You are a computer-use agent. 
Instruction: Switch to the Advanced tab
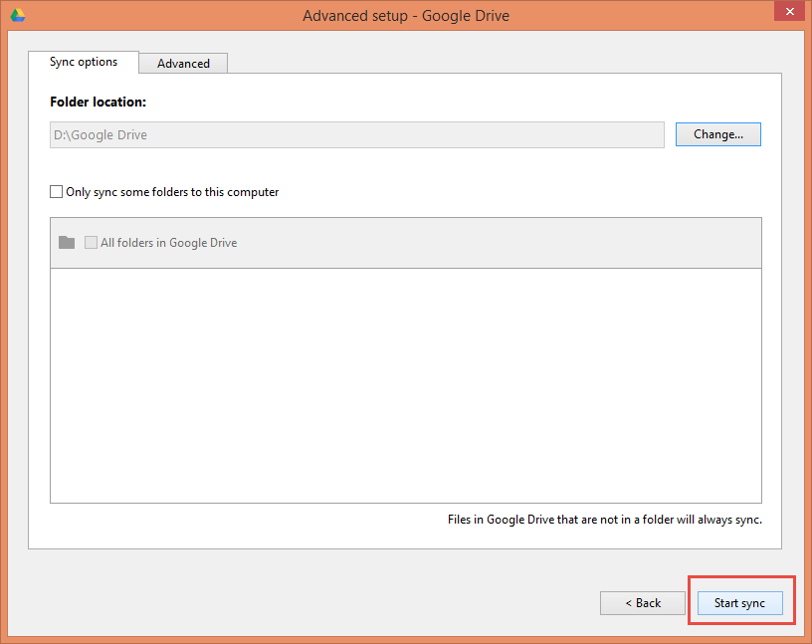tap(183, 64)
